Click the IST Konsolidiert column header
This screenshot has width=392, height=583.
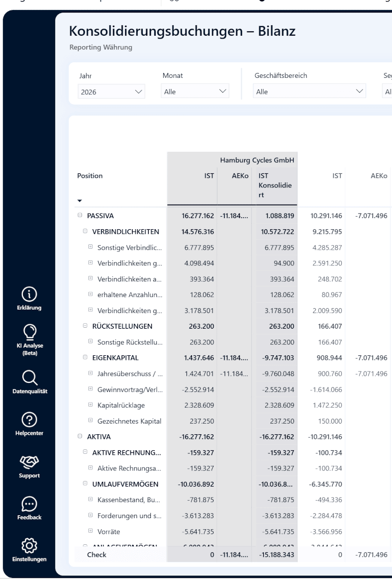pos(275,185)
